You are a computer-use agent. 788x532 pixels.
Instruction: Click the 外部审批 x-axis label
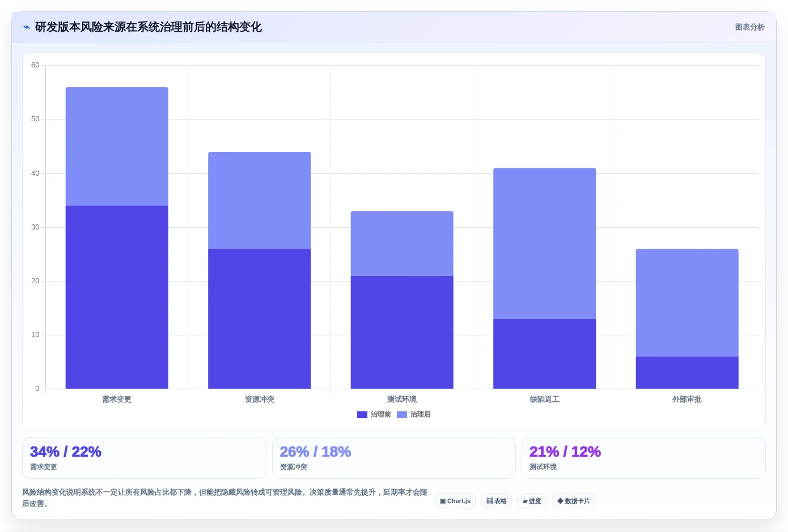(687, 399)
